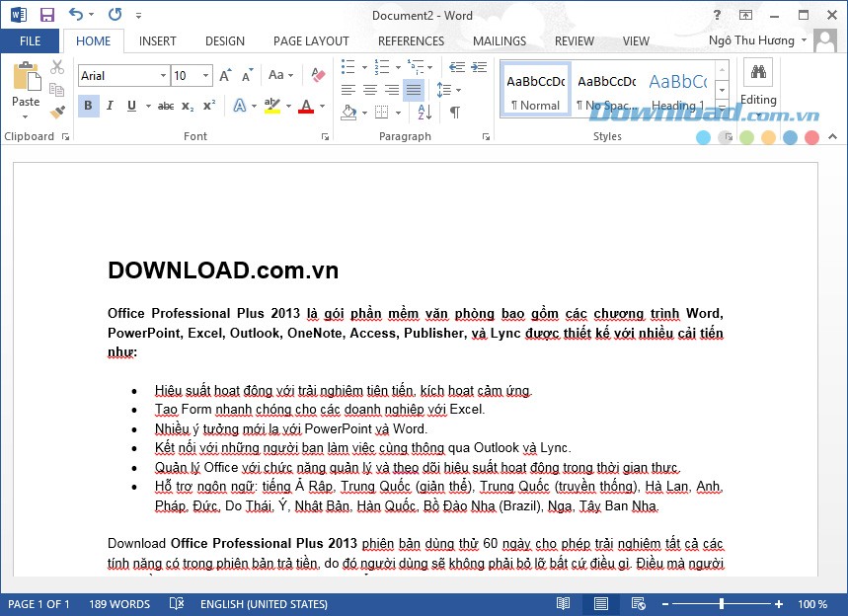The image size is (848, 616).
Task: Switch to the MAILINGS ribbon tab
Action: [x=499, y=40]
